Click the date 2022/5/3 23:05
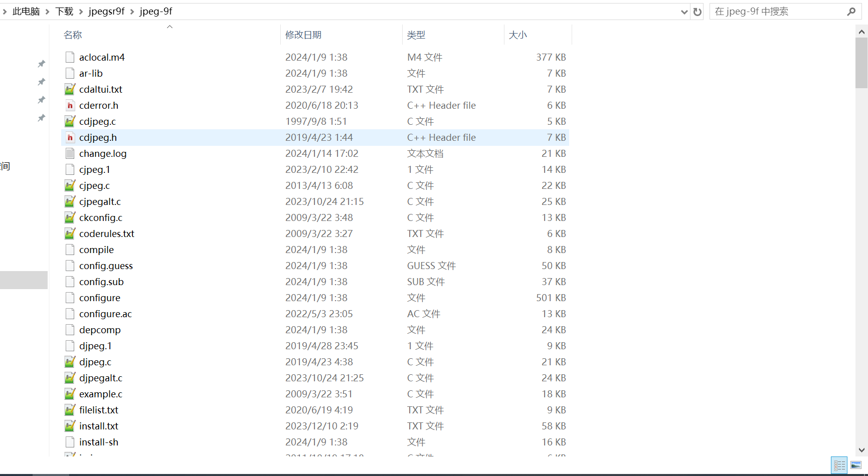This screenshot has height=476, width=868. click(319, 314)
